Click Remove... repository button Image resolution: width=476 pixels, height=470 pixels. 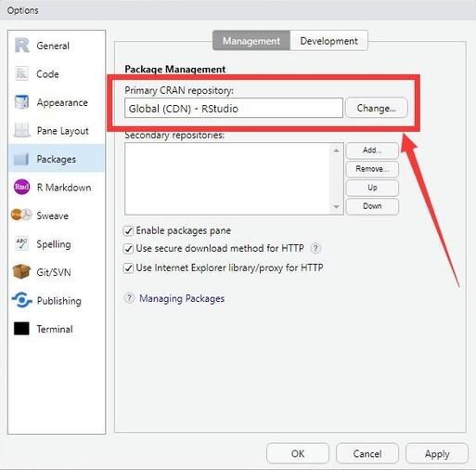tap(372, 169)
